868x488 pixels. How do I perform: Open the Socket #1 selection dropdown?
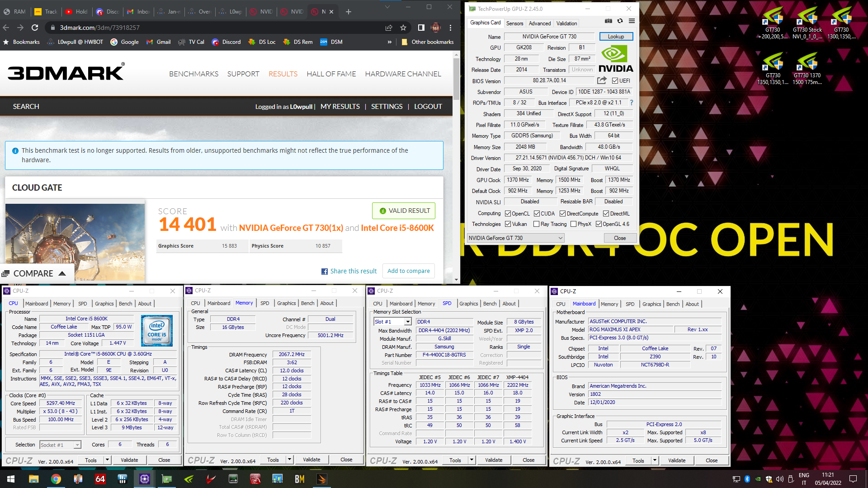coord(60,445)
